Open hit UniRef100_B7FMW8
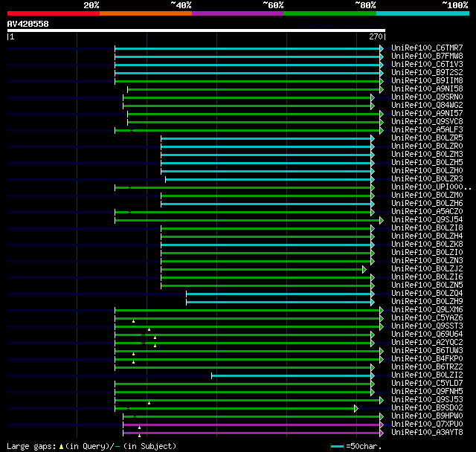 pos(427,56)
